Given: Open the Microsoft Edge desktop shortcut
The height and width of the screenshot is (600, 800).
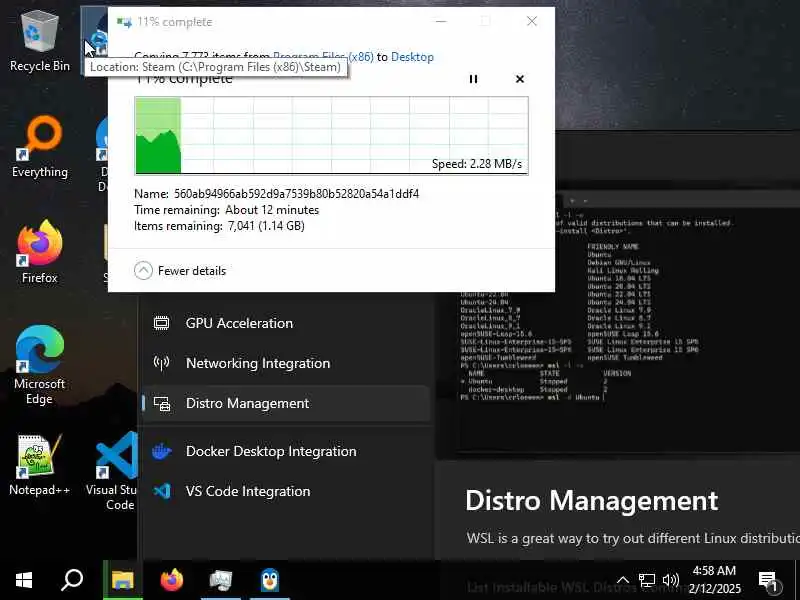Looking at the screenshot, I should (39, 365).
